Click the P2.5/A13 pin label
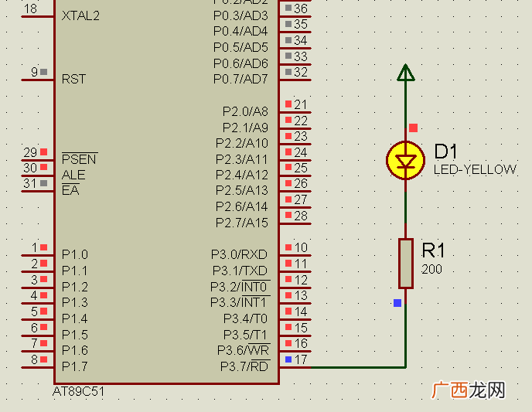 (x=242, y=190)
